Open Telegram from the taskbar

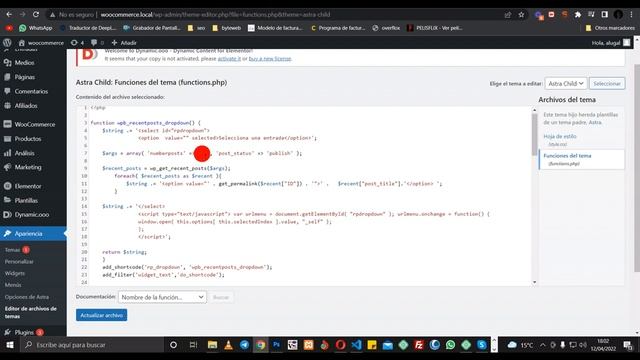tap(244, 345)
